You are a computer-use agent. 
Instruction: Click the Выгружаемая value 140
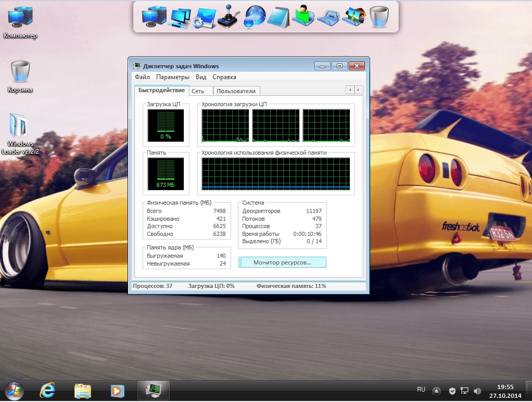point(221,256)
